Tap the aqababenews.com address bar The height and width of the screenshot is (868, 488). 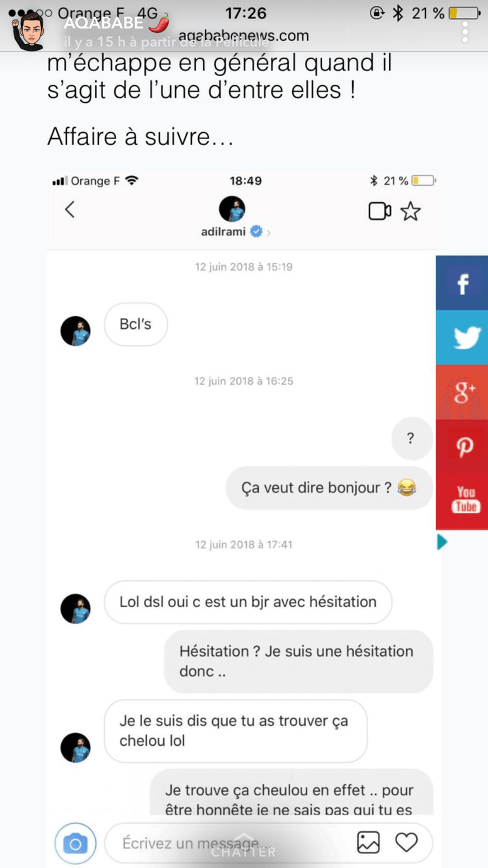(244, 36)
